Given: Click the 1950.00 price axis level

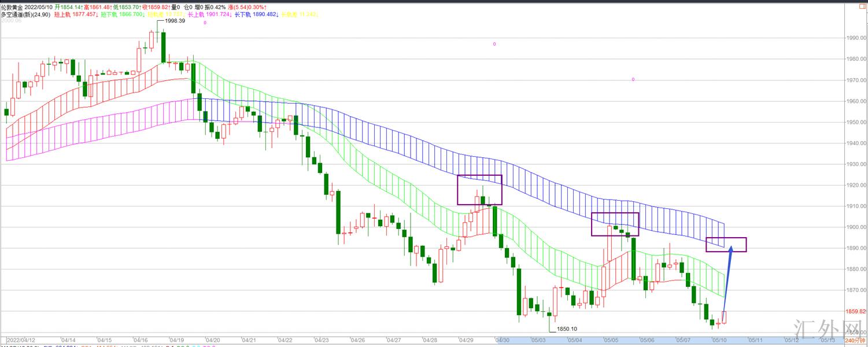Looking at the screenshot, I should [x=855, y=122].
